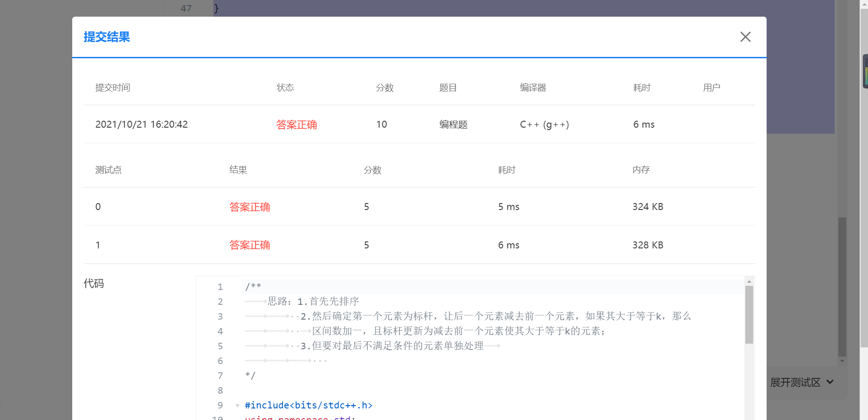Click the total score value 10
The height and width of the screenshot is (420, 868).
381,124
